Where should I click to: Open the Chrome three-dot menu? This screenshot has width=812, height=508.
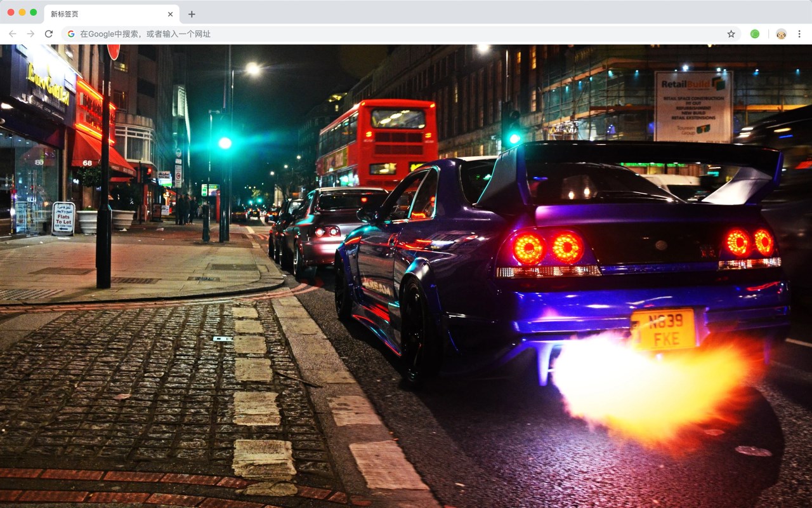799,34
